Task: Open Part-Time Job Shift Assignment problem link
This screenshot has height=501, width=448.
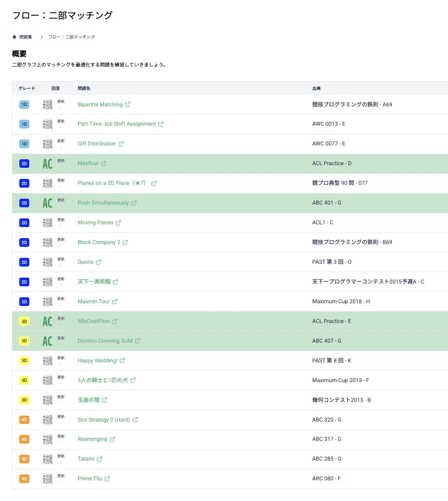Action: point(117,124)
